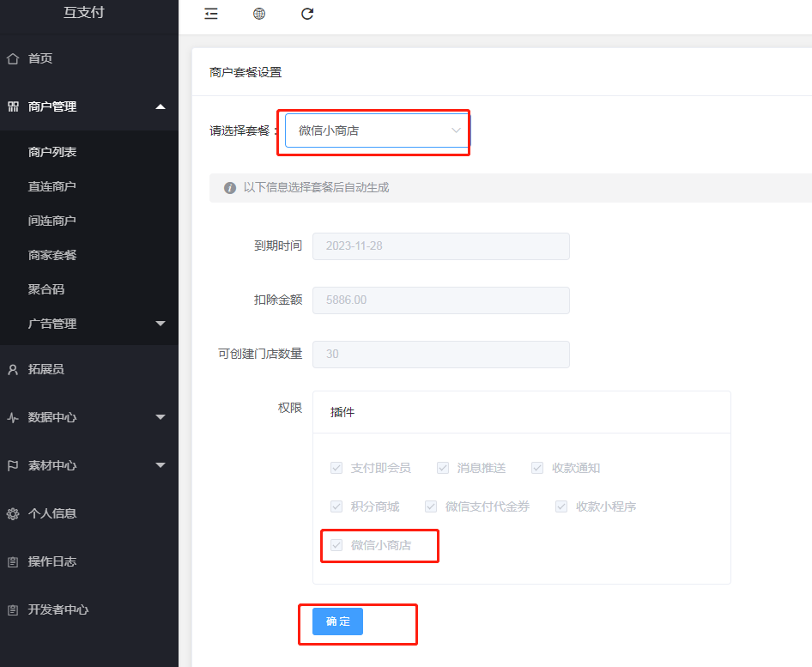The width and height of the screenshot is (812, 667).
Task: Expand the 广告管理 submenu arrow
Action: (161, 324)
